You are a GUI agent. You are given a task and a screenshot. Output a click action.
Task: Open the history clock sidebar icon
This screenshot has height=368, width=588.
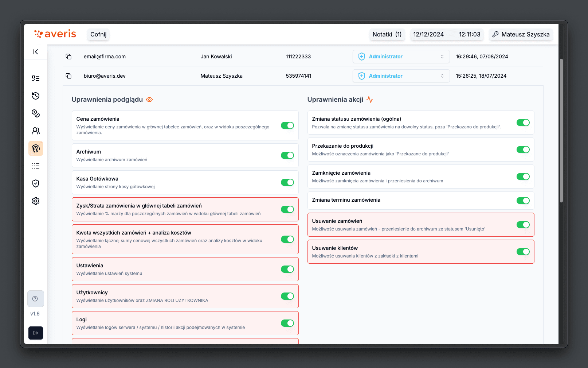tap(36, 96)
